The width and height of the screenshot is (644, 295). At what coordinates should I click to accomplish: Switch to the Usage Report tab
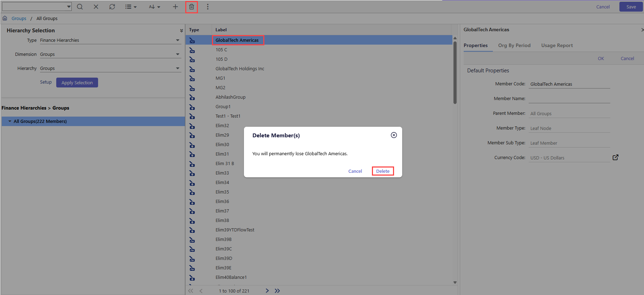557,45
